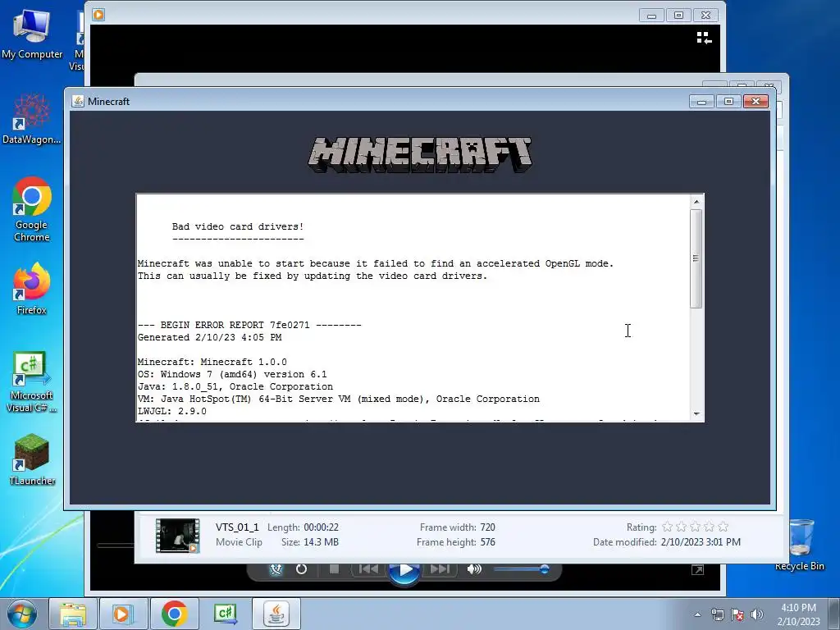Click the 'Minecraft: Minecraft 1.0.0' line
Image resolution: width=840 pixels, height=630 pixels.
212,362
